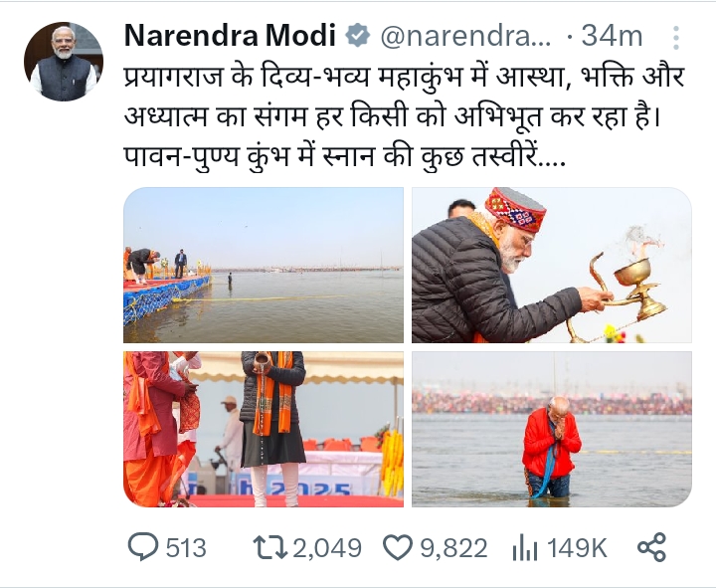
Task: Open Narendra Modi display name link
Action: tap(230, 36)
